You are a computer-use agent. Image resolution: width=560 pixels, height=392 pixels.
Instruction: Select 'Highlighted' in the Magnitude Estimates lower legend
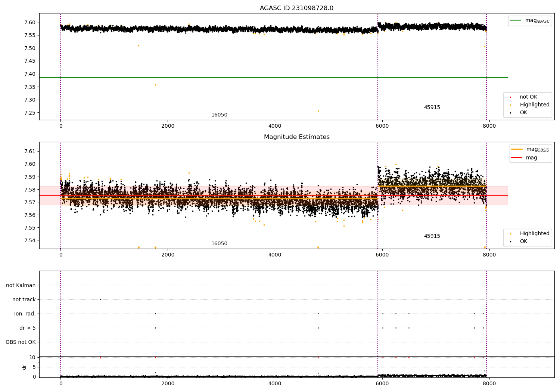534,234
